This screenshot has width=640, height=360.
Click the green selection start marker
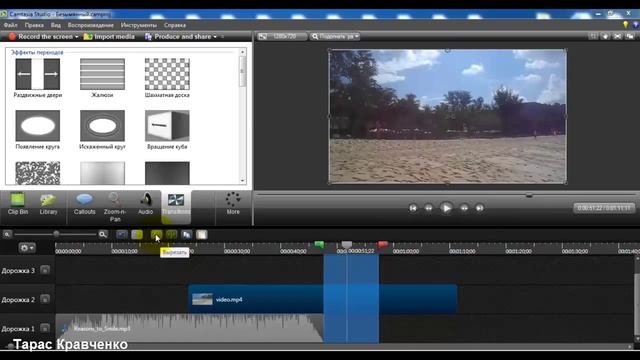click(319, 244)
